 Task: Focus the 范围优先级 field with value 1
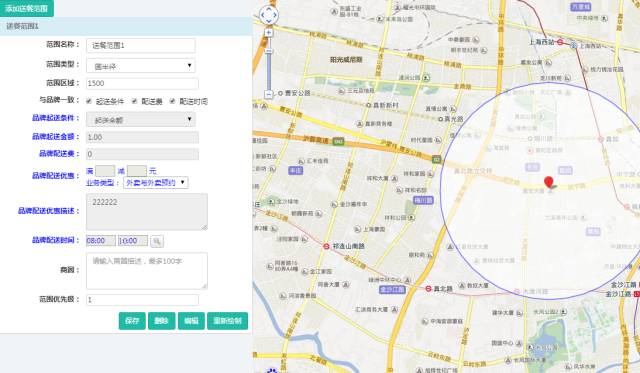[142, 300]
